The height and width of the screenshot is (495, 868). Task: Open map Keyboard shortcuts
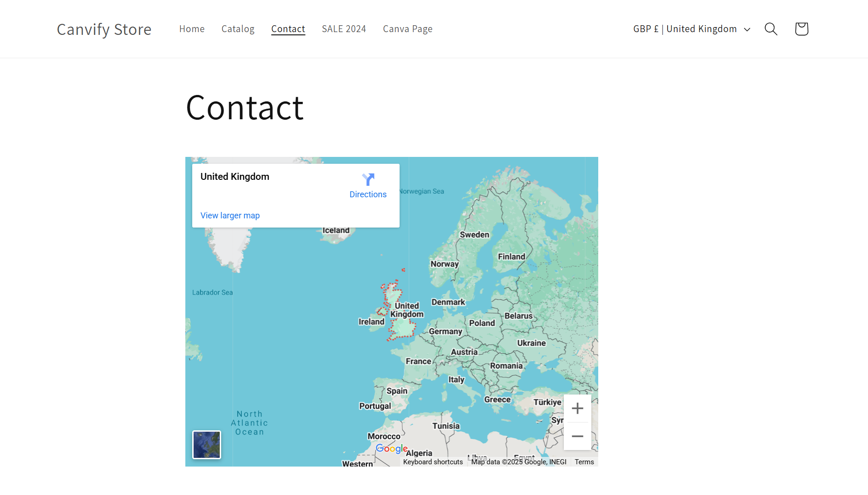click(x=433, y=462)
